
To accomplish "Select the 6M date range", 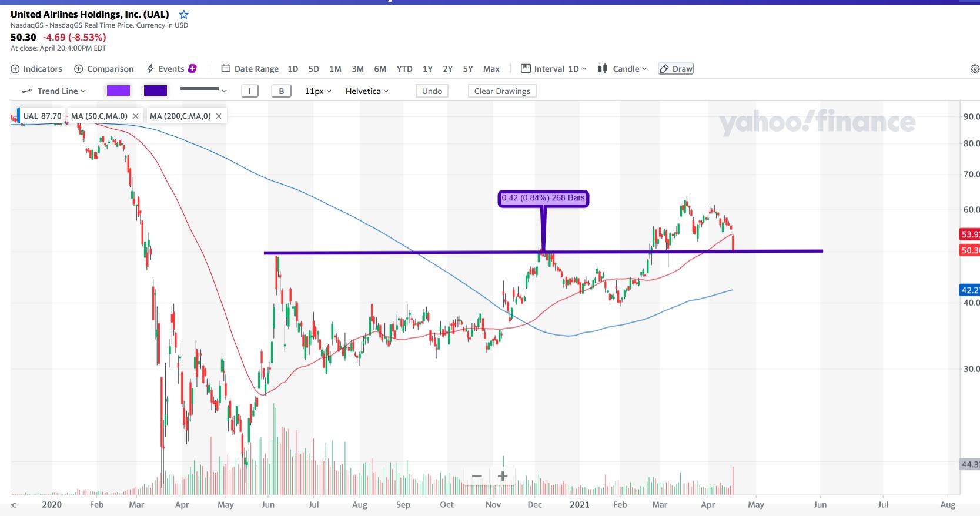I will click(380, 69).
